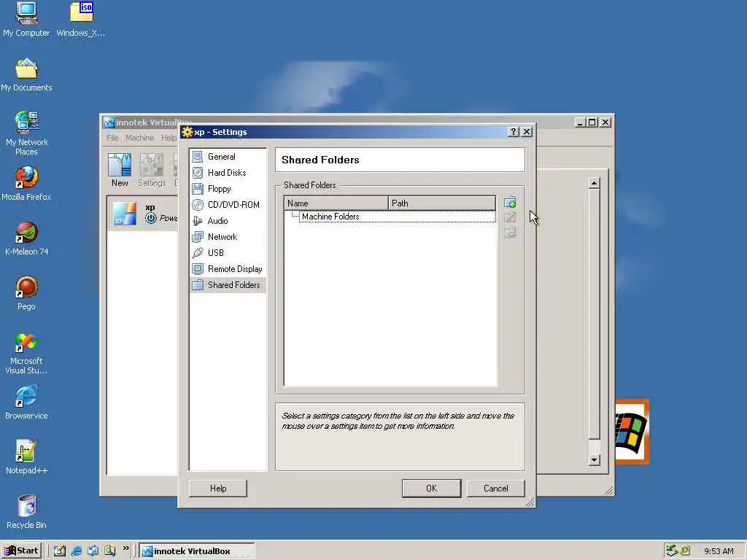This screenshot has width=747, height=560.
Task: Click the first system tray icon
Action: pyautogui.click(x=672, y=551)
